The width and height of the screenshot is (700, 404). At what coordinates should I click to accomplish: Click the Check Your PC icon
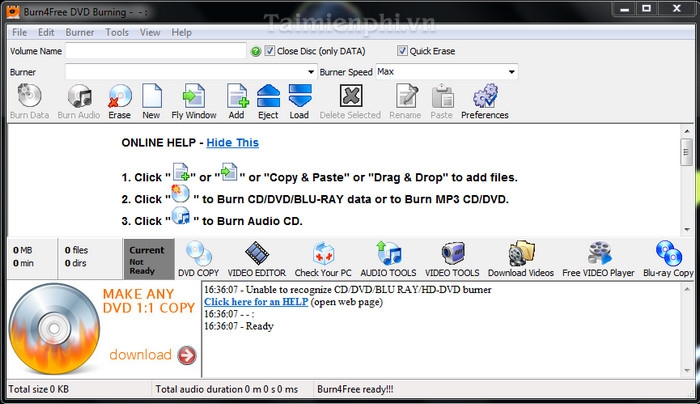point(323,254)
